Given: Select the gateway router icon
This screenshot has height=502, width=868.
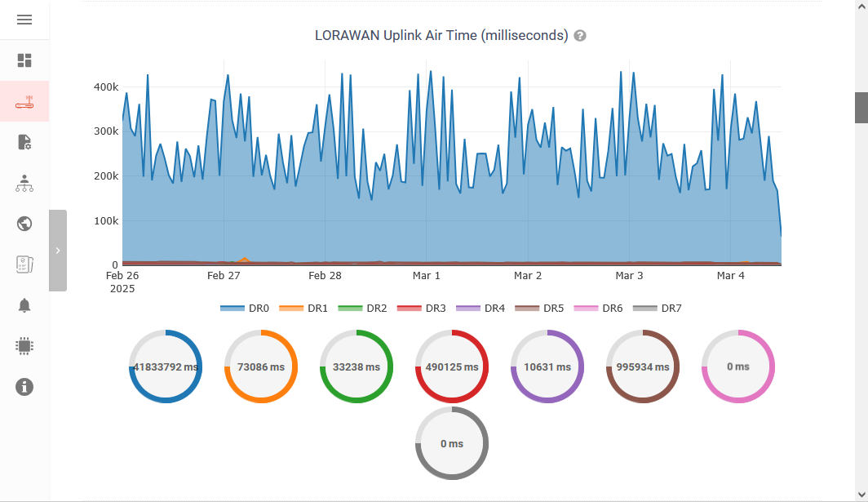Looking at the screenshot, I should tap(24, 102).
